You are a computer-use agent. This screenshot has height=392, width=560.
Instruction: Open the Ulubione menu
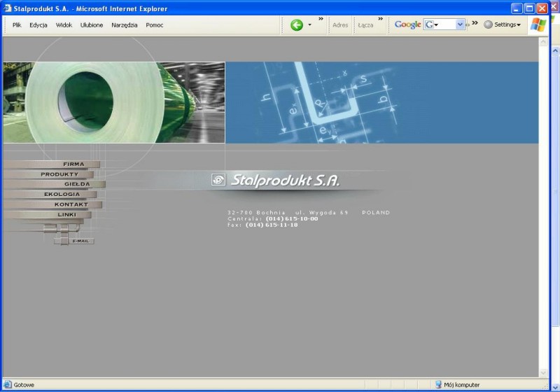(92, 25)
